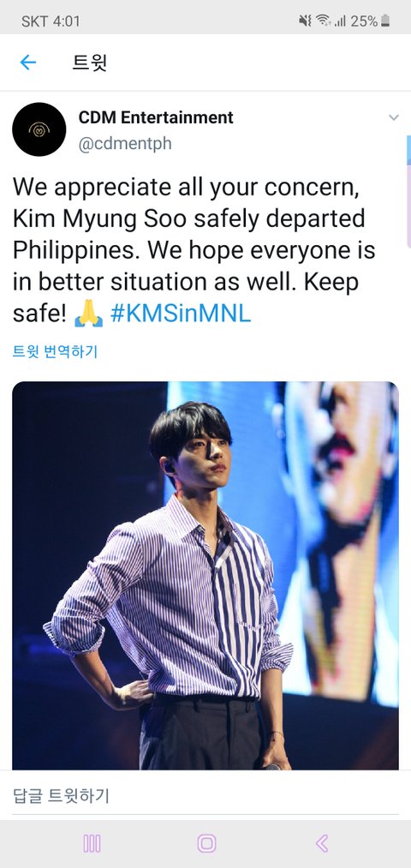Click the 트윗 번역하기 translate link
Image resolution: width=411 pixels, height=868 pixels.
point(55,351)
